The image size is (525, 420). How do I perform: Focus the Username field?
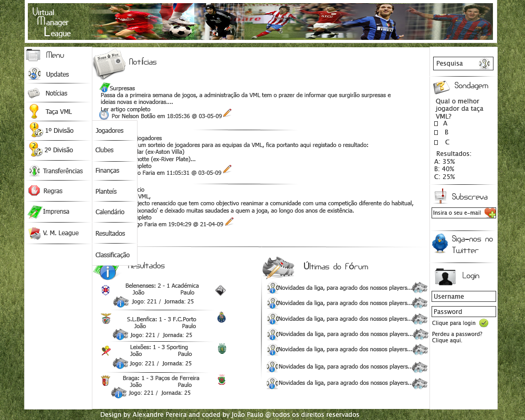[464, 297]
